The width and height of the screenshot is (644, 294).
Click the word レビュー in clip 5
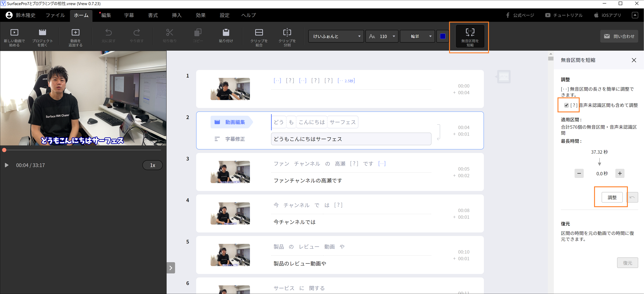(309, 247)
